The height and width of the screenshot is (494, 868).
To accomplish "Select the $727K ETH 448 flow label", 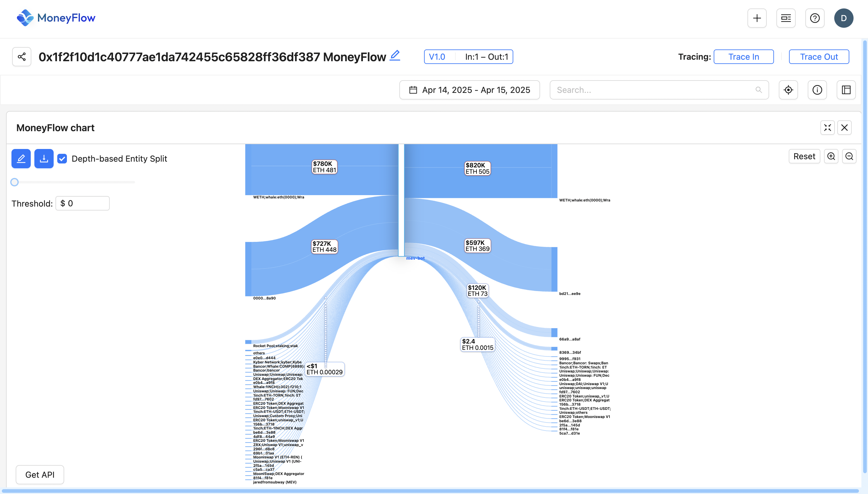I will pos(325,247).
